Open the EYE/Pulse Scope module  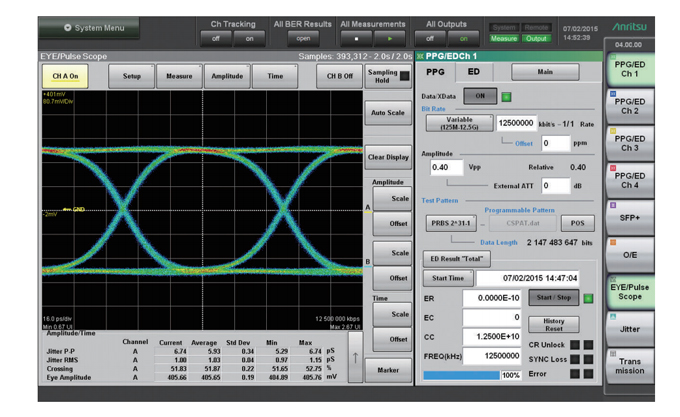coord(630,290)
